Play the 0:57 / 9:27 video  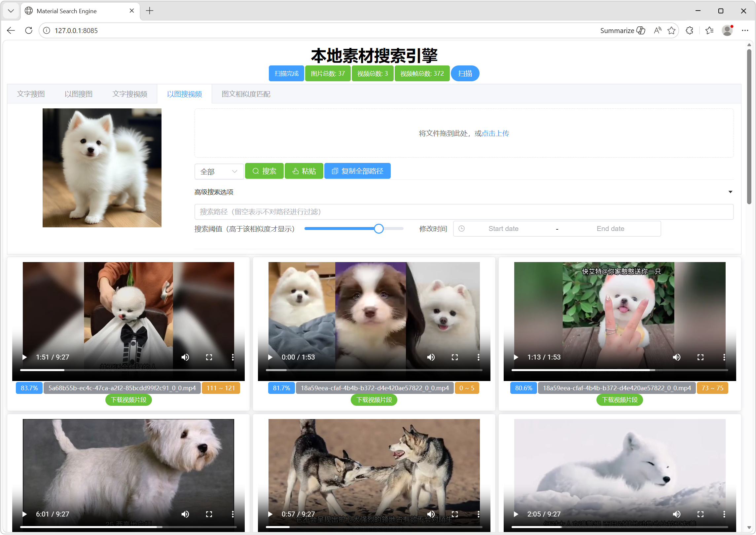coord(270,514)
